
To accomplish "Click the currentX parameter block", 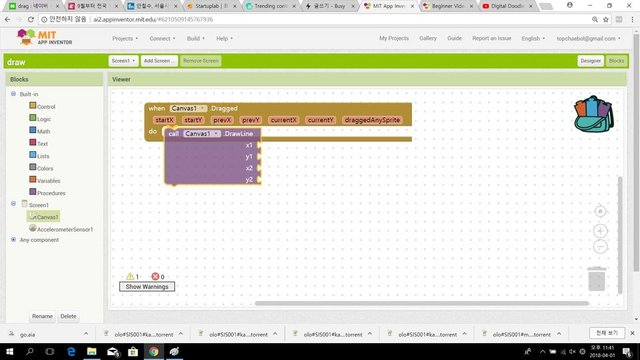I will [283, 120].
